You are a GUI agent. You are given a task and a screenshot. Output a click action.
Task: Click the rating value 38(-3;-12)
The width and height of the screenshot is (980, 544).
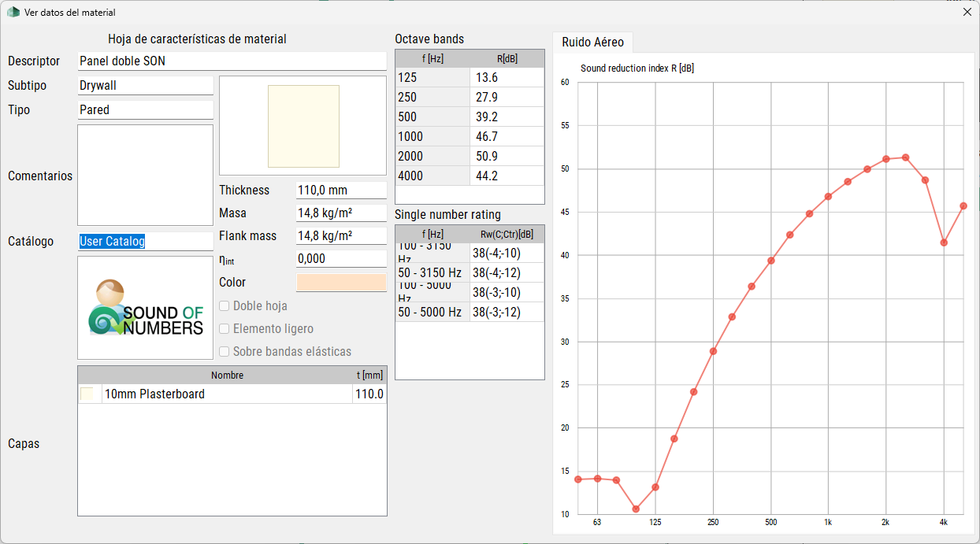pyautogui.click(x=507, y=312)
